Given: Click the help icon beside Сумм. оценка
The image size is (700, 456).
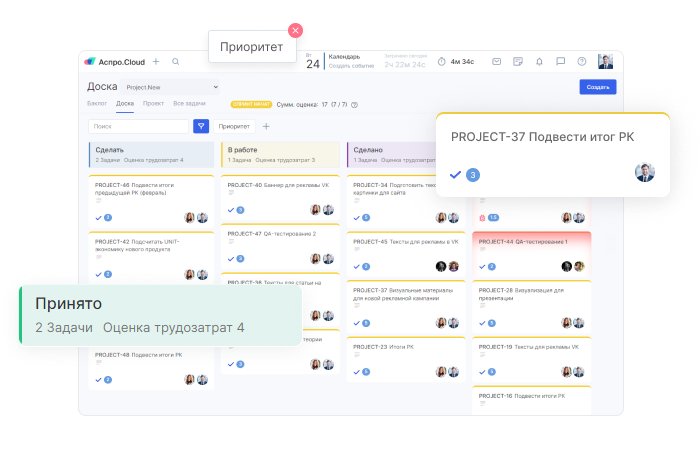Looking at the screenshot, I should pos(354,105).
